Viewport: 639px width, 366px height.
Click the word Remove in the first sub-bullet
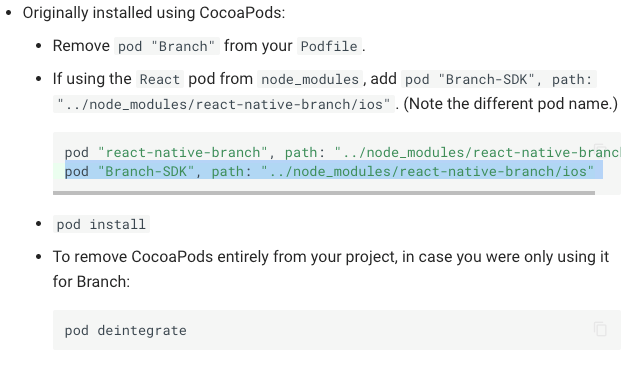click(x=81, y=46)
